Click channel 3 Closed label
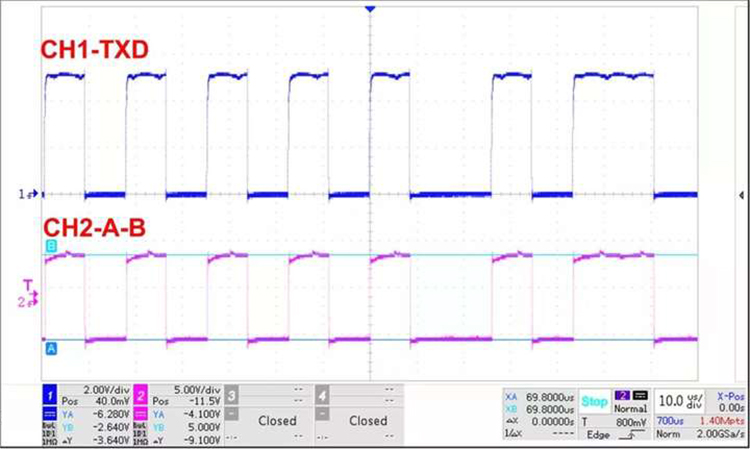 click(x=277, y=421)
